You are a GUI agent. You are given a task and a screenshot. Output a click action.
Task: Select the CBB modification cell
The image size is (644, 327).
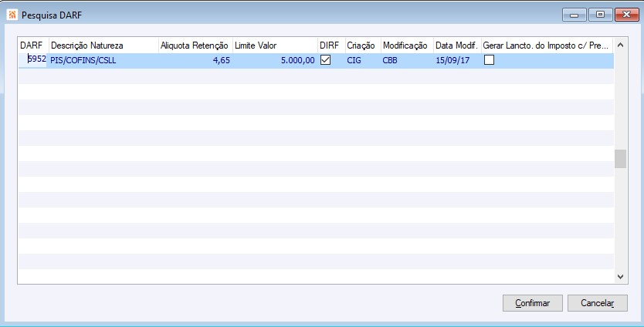[x=408, y=60]
